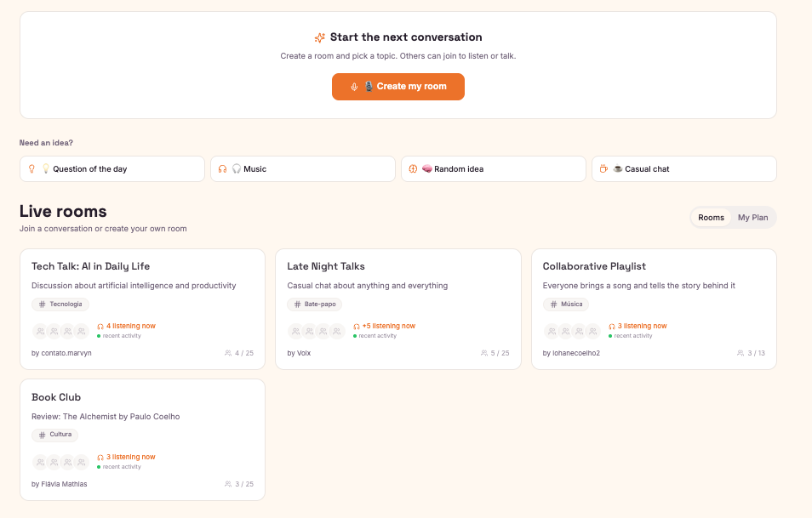The image size is (812, 518).
Task: Click last listener avatar in Tech Talk card
Action: 82,331
